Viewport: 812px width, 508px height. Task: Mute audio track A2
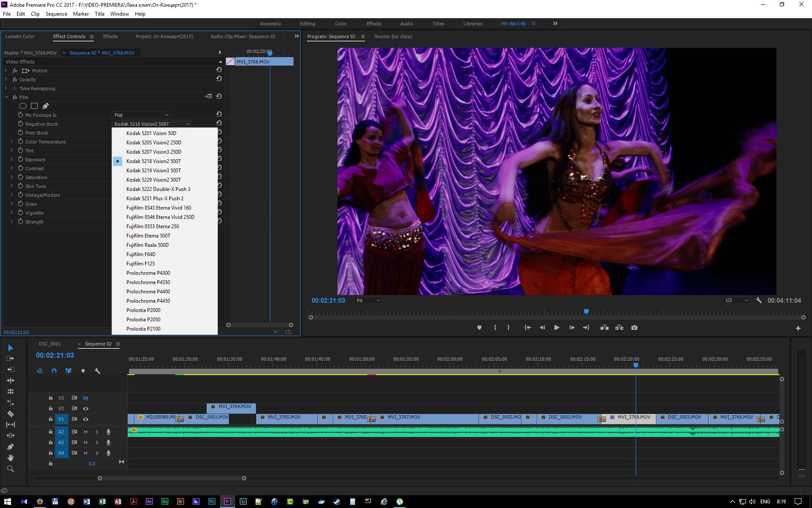[x=85, y=432]
